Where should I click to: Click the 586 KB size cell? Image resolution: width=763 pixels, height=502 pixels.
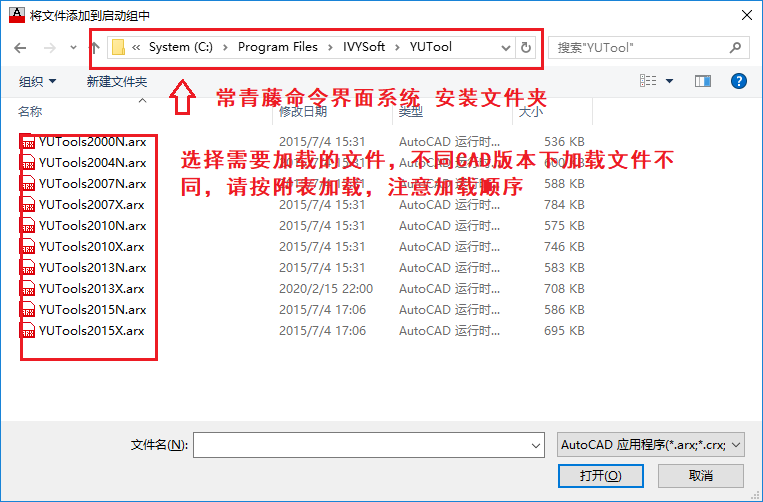coord(564,309)
